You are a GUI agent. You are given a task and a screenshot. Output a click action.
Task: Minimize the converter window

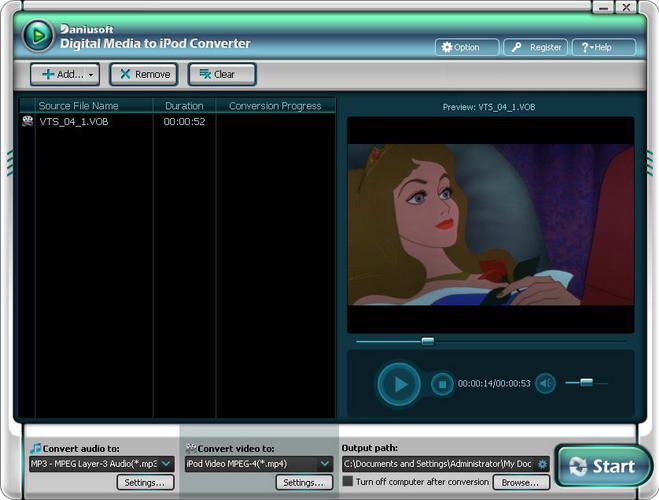(x=604, y=8)
